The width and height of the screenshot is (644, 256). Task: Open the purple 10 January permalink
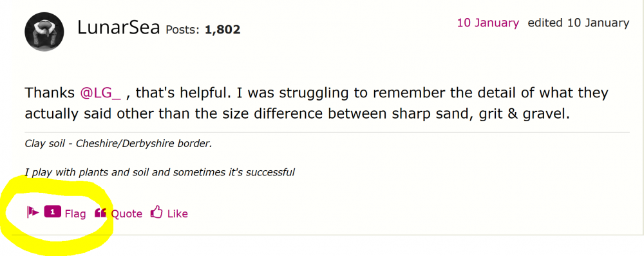click(488, 23)
